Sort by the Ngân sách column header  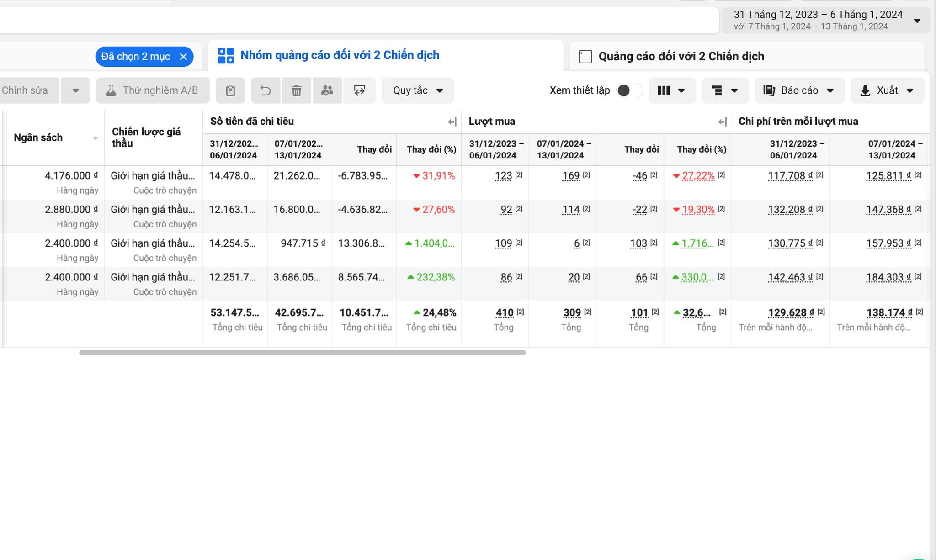[38, 137]
